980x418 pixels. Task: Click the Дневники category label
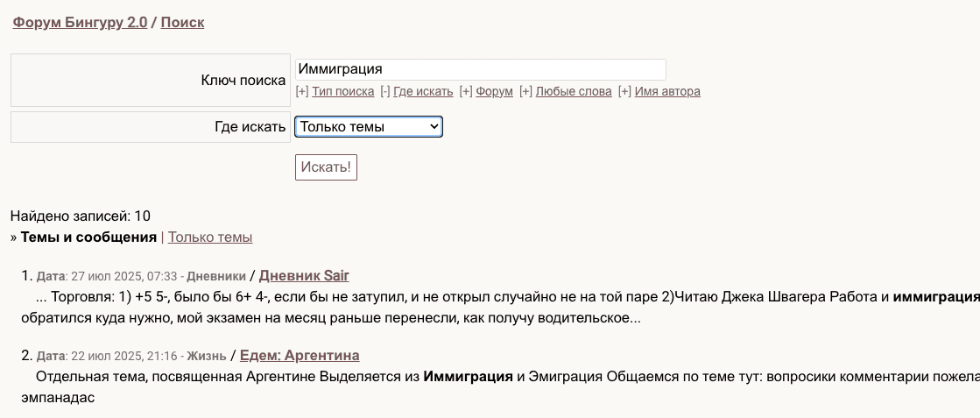pos(216,276)
